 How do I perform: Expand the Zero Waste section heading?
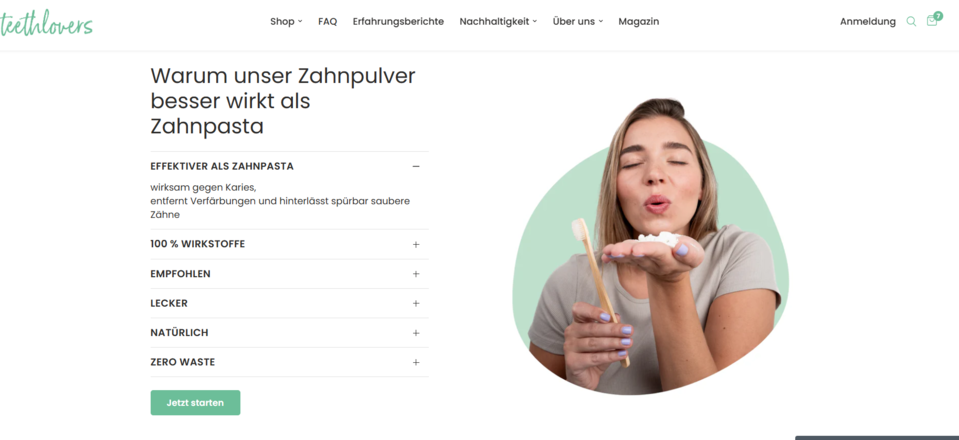183,362
